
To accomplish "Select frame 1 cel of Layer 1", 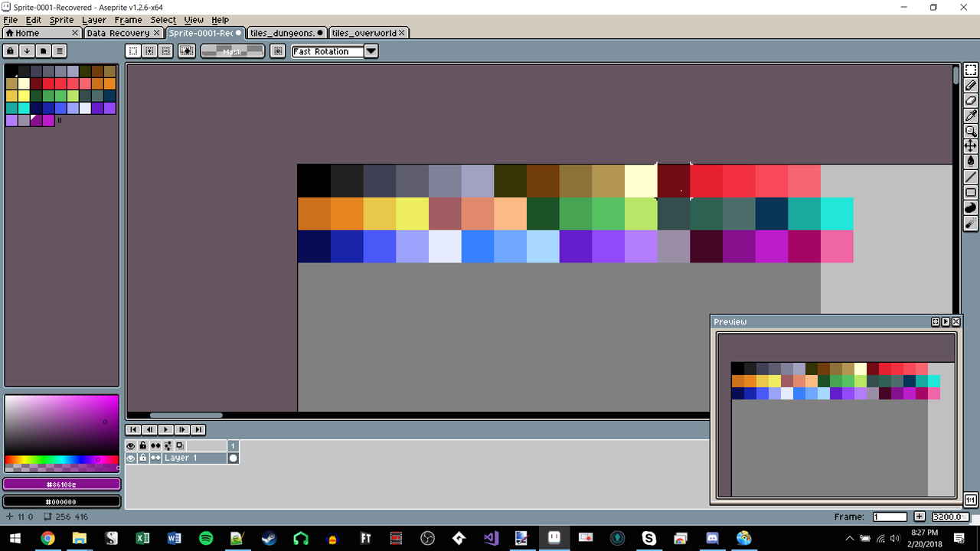I will [x=234, y=458].
